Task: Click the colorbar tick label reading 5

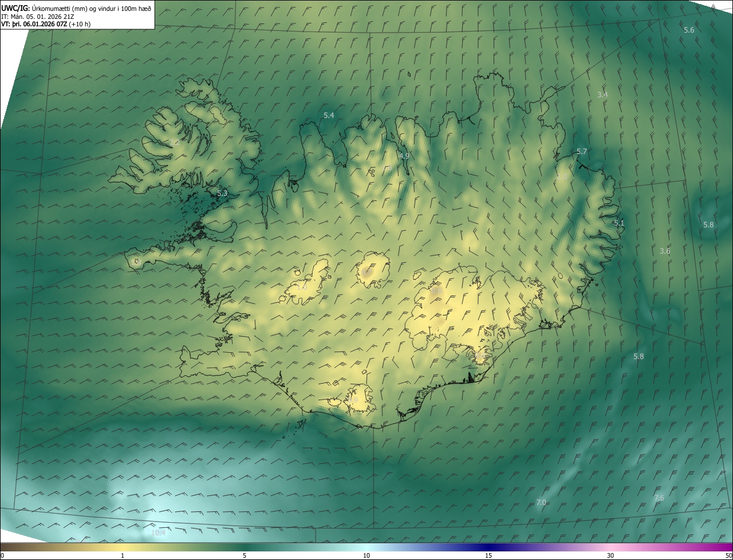Action: coord(245,555)
